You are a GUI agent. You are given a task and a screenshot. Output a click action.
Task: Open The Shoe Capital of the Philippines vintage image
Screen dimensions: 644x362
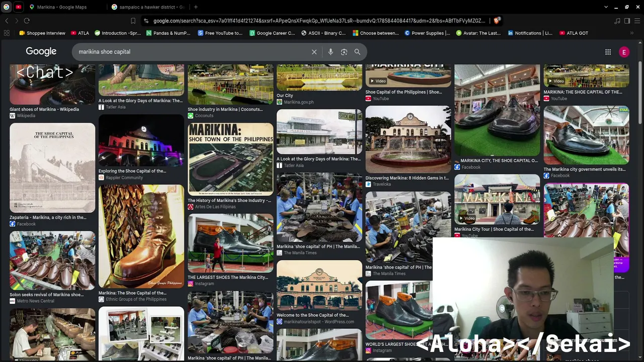click(x=52, y=168)
